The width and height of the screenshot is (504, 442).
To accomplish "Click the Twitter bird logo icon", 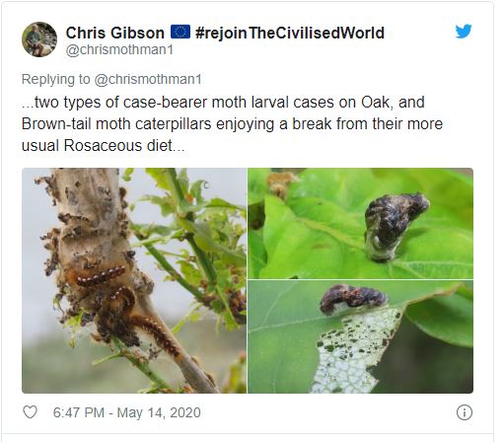I will (464, 32).
